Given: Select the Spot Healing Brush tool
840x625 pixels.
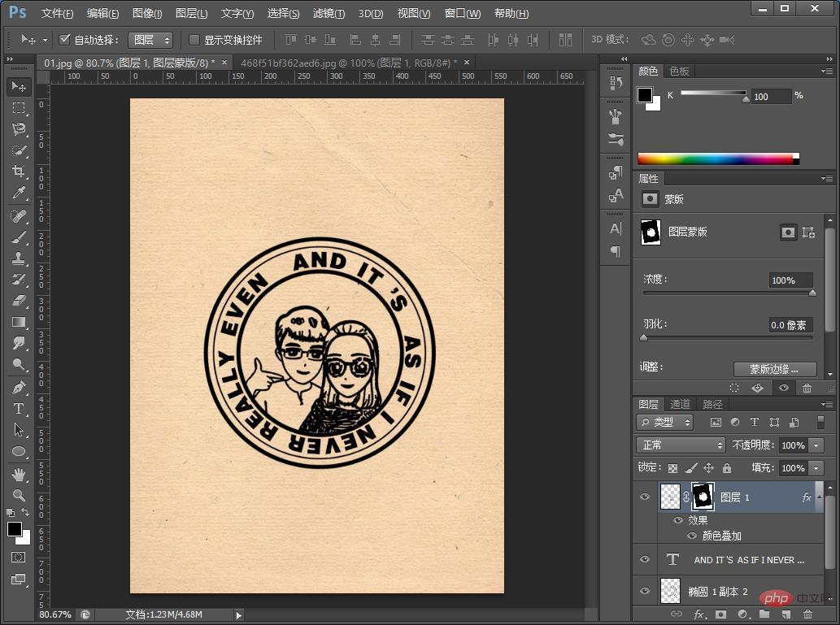Looking at the screenshot, I should [19, 216].
